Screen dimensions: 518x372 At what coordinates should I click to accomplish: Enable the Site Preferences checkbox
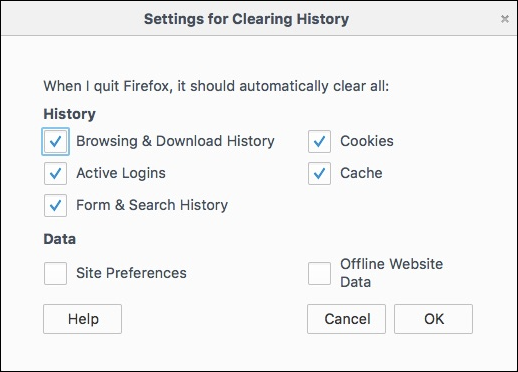pyautogui.click(x=55, y=273)
